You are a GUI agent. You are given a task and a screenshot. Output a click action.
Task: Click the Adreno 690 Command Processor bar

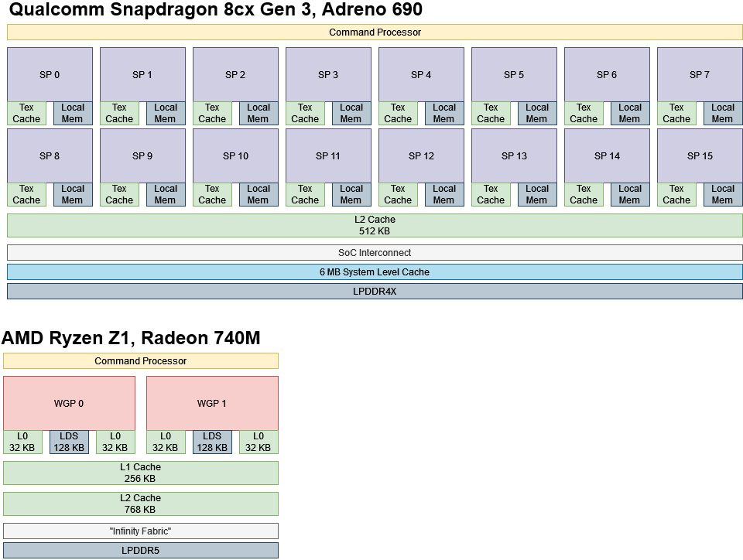tap(375, 32)
